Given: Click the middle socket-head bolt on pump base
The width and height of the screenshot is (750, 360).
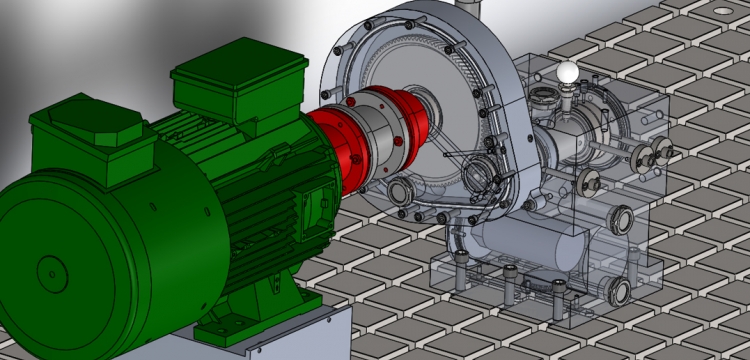Looking at the screenshot, I should pos(510,285).
